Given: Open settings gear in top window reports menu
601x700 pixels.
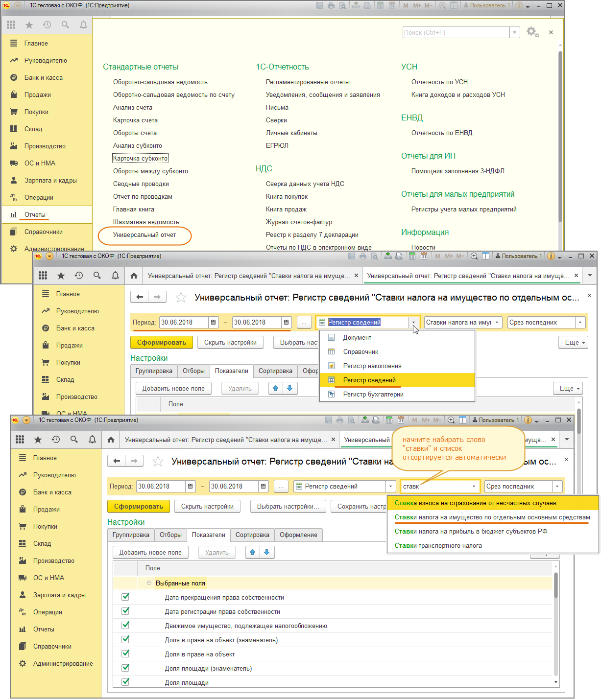Looking at the screenshot, I should 532,32.
